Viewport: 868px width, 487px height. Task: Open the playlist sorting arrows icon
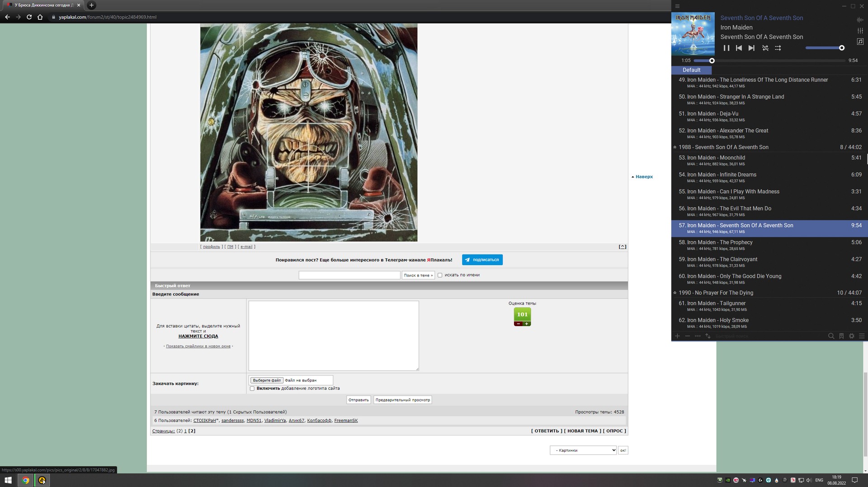(708, 336)
